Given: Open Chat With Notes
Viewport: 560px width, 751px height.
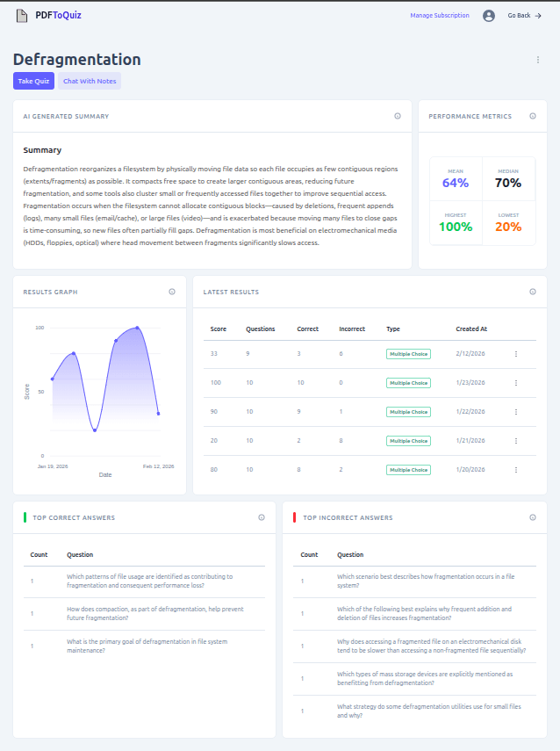Looking at the screenshot, I should (x=90, y=81).
